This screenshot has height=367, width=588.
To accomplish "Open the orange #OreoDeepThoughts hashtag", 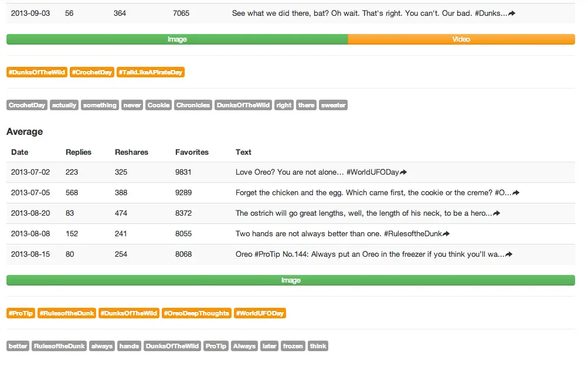I will pyautogui.click(x=196, y=313).
